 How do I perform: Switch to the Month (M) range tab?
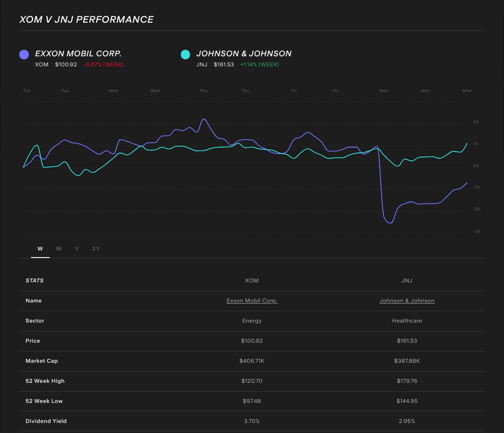(59, 248)
